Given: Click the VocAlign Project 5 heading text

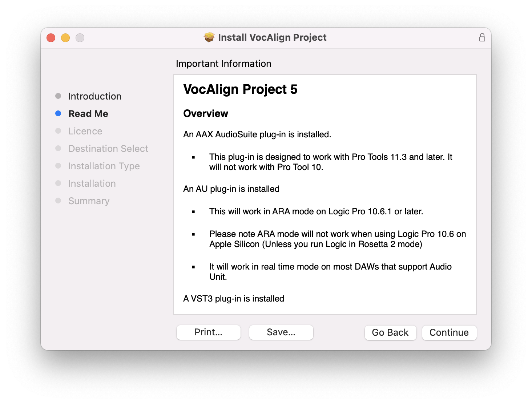Looking at the screenshot, I should click(x=240, y=89).
